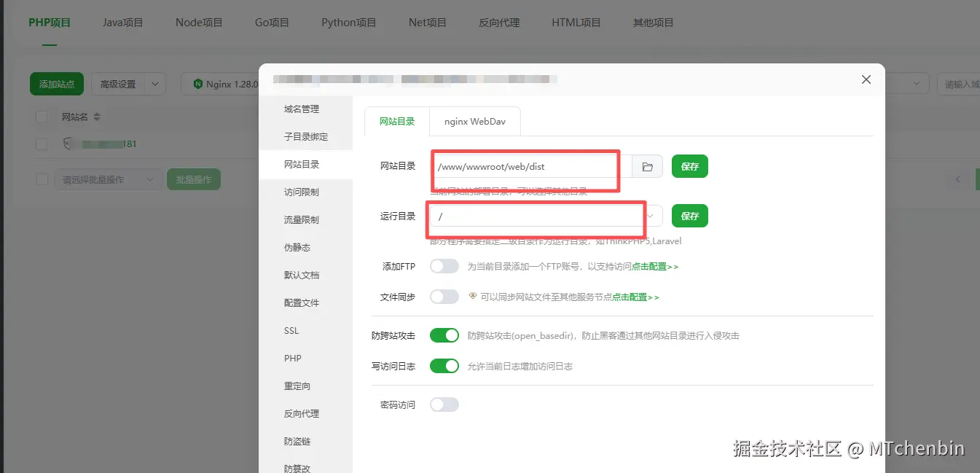Open 伪静态 in sidebar
The image size is (980, 473).
coord(306,248)
